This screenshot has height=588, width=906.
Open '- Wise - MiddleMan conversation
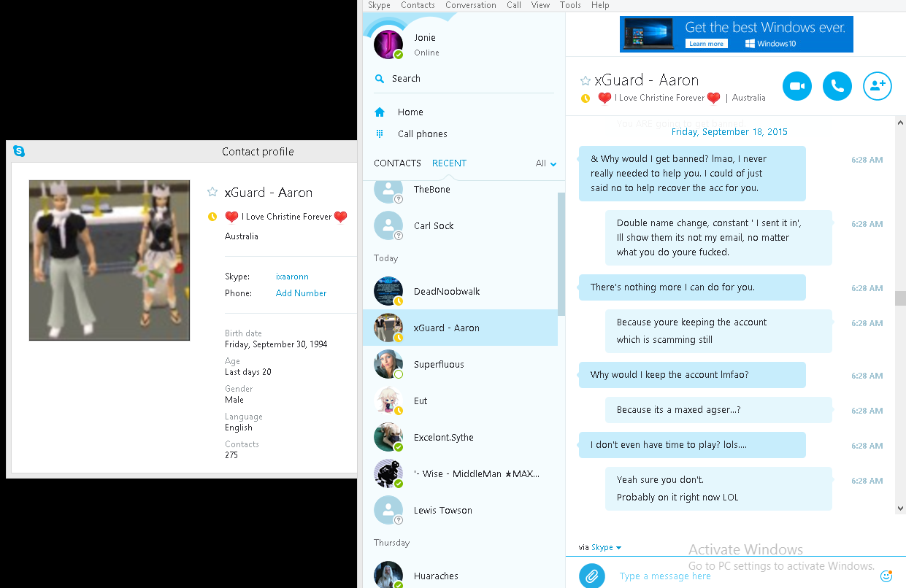(x=460, y=473)
